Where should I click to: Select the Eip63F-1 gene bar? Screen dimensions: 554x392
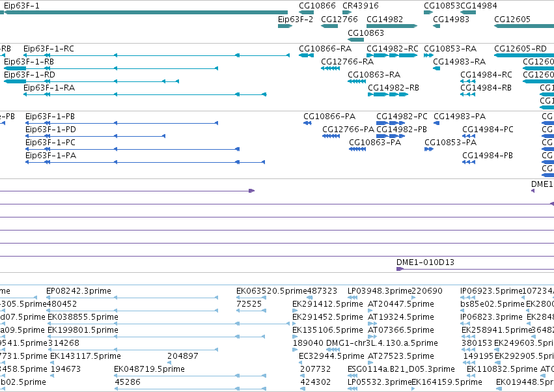click(x=146, y=12)
